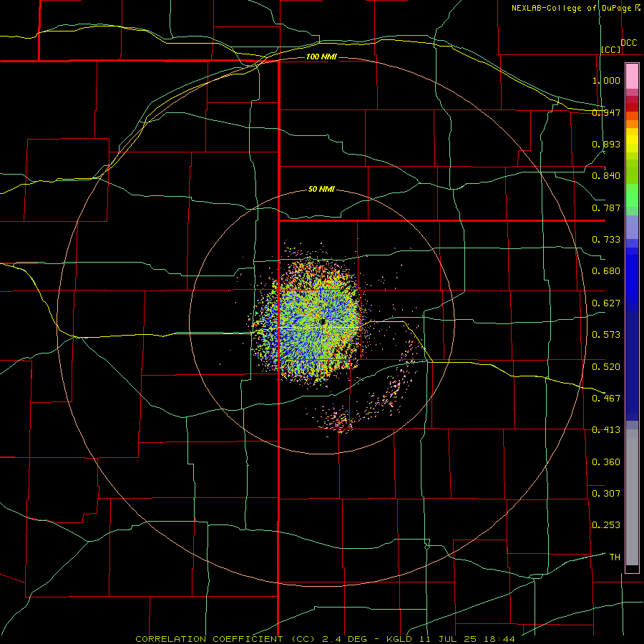Click CORRELATION COEFFICIENT in the bottom caption
The width and height of the screenshot is (644, 644).
click(209, 639)
